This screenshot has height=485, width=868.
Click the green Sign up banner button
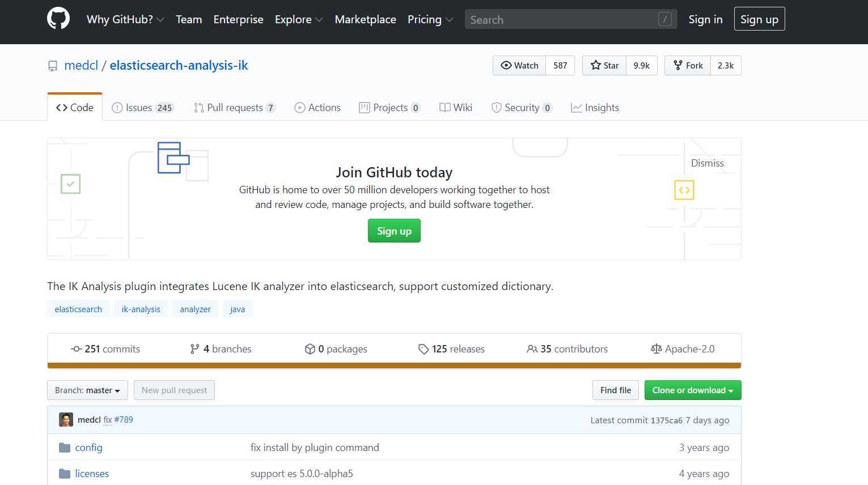pos(394,231)
